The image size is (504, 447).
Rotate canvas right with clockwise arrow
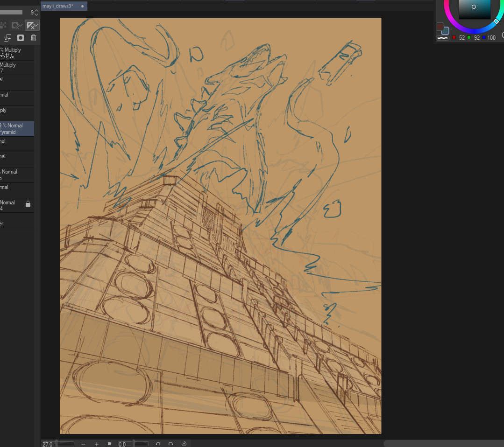pos(170,444)
